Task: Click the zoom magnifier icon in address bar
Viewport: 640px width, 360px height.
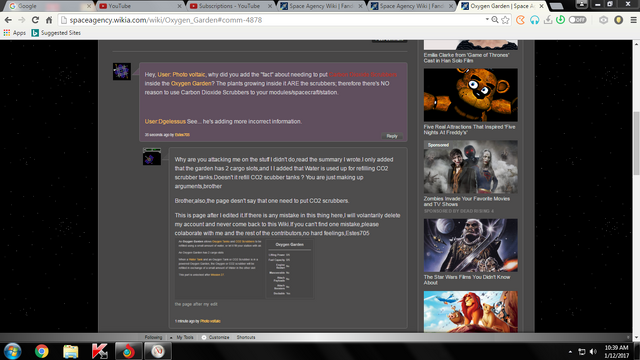Action: tap(495, 20)
